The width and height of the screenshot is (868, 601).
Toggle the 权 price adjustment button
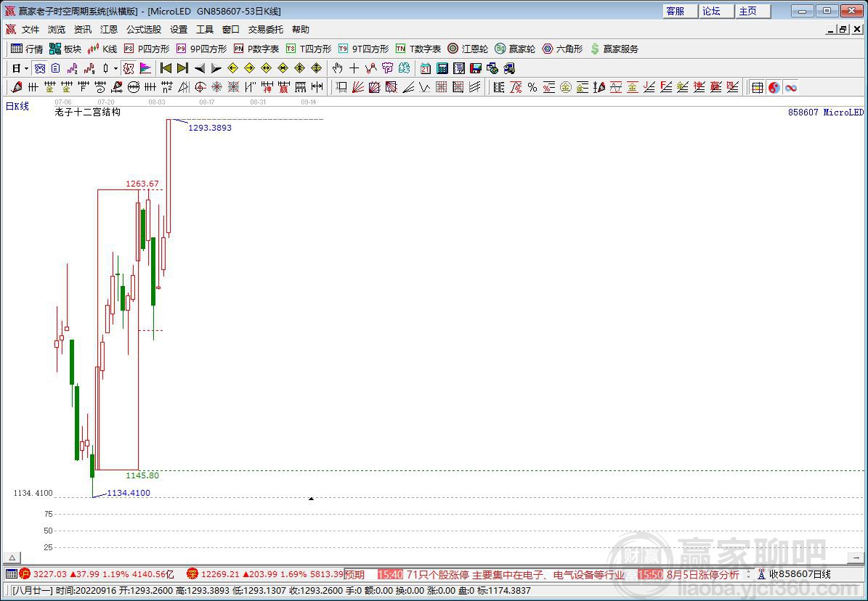[x=129, y=69]
